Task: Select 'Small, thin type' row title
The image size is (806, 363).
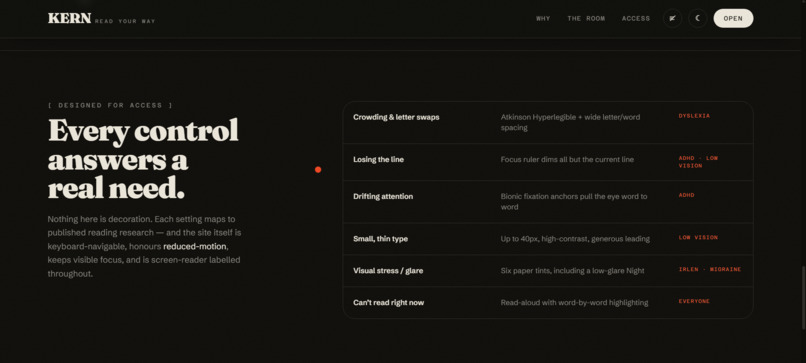Action: pyautogui.click(x=380, y=239)
